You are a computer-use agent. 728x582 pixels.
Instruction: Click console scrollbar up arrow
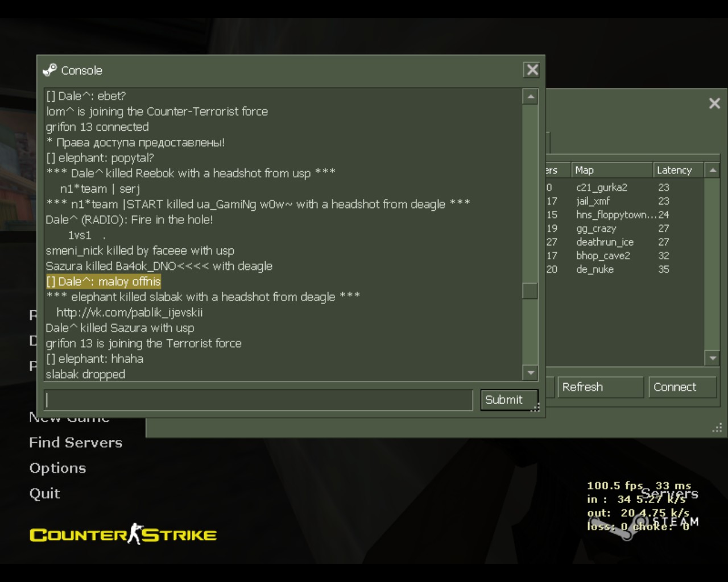[x=530, y=97]
